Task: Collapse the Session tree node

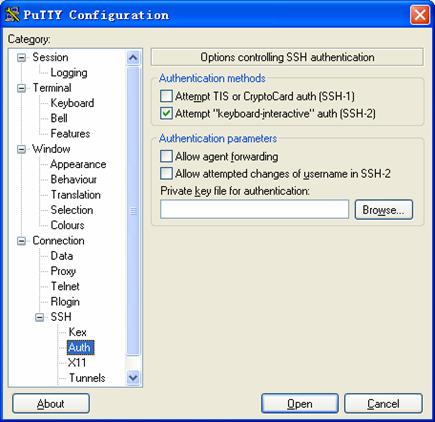Action: tap(21, 58)
